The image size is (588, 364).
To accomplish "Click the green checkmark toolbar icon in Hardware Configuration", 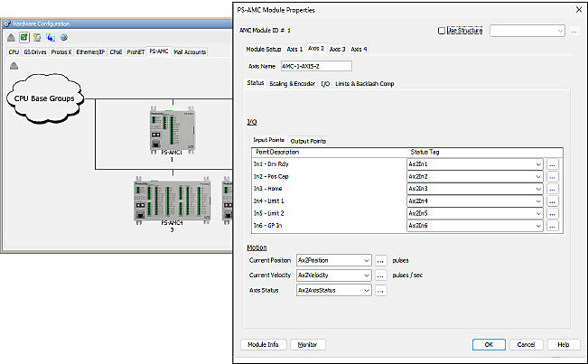I will pos(24,37).
